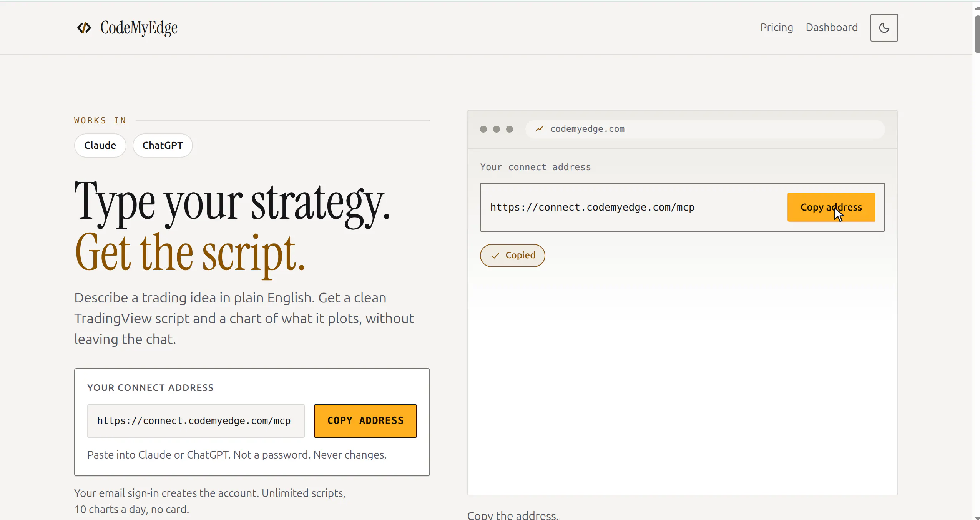
Task: Click the 'Your email sign-in creates the account' text
Action: 210,501
